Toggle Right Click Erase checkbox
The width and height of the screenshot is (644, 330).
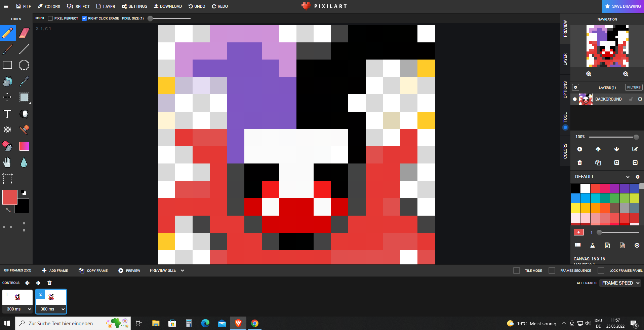point(84,18)
